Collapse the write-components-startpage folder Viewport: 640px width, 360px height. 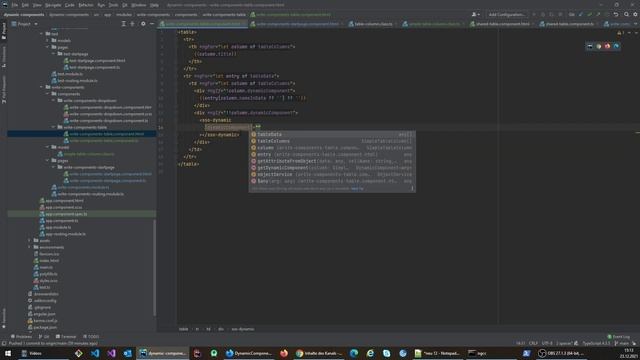pyautogui.click(x=53, y=167)
